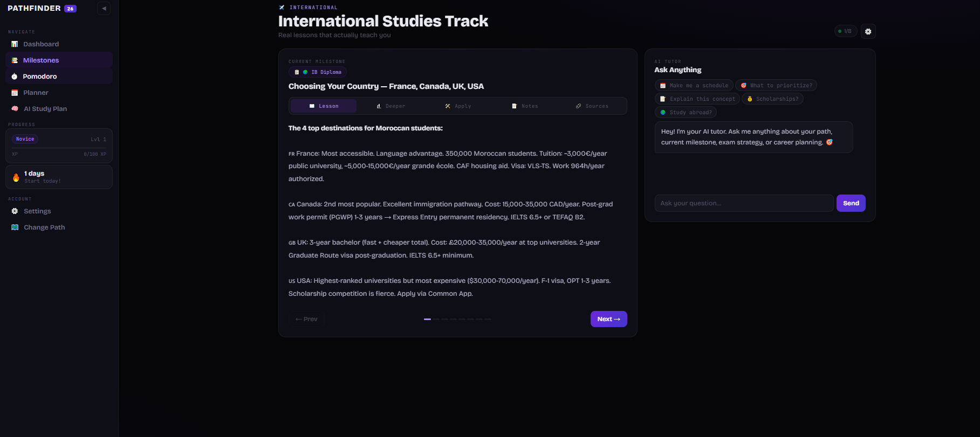980x437 pixels.
Task: Open the Pomodoro timer page
Action: [59, 77]
